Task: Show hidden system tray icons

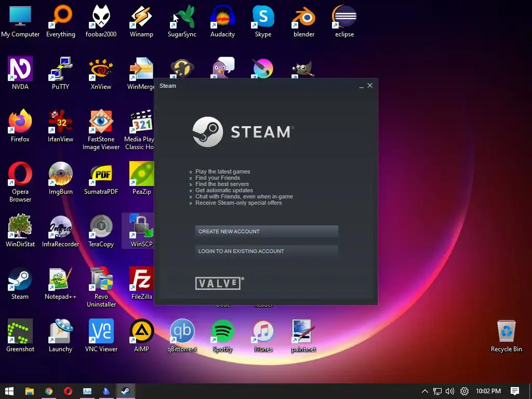Action: (424, 391)
